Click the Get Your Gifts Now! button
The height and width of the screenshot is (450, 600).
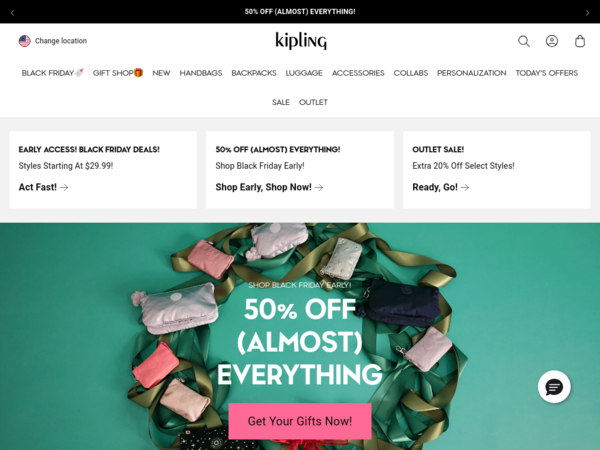pos(300,421)
